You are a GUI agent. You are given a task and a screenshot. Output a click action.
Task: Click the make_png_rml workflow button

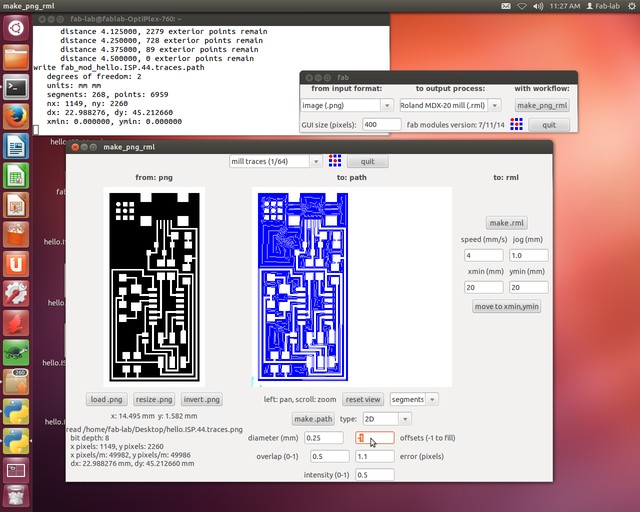click(x=542, y=105)
